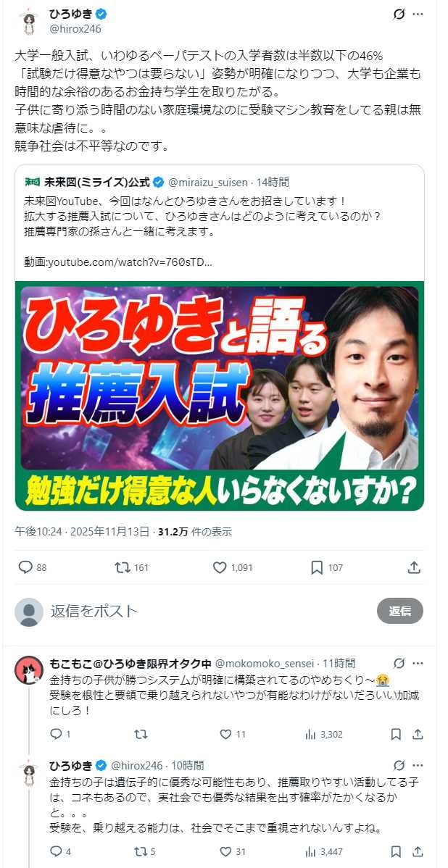Image resolution: width=448 pixels, height=868 pixels.
Task: Click the 返信 submit button
Action: pos(400,611)
